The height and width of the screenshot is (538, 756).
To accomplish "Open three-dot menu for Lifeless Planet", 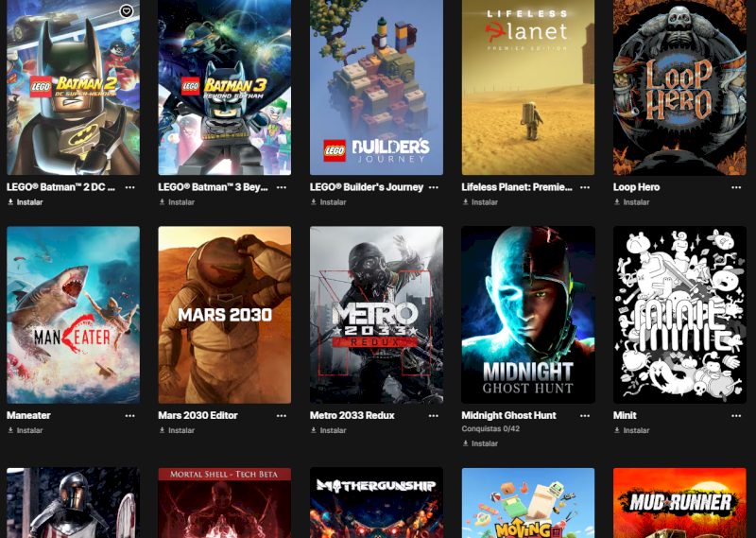I will (585, 187).
